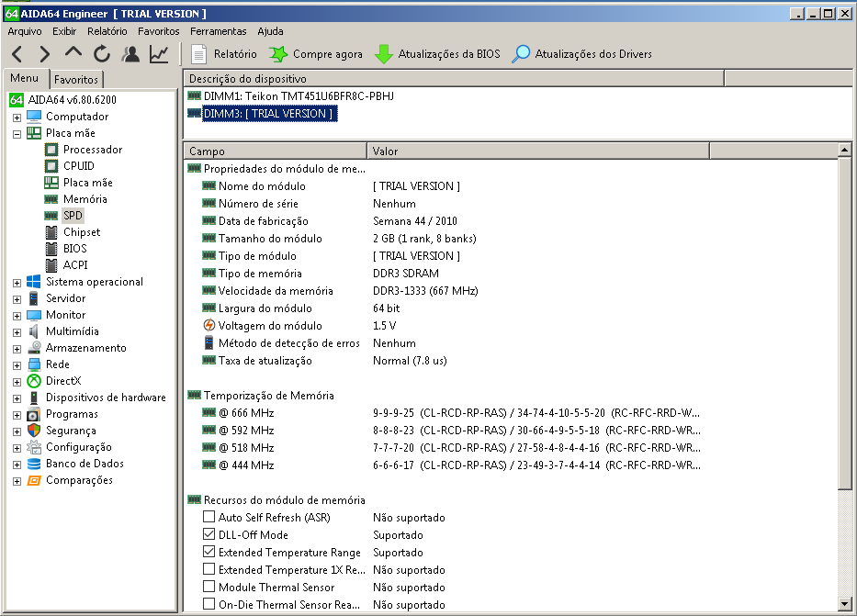Screen dimensions: 857x616
Task: Select the Dispositivos de hardware item
Action: pyautogui.click(x=106, y=398)
